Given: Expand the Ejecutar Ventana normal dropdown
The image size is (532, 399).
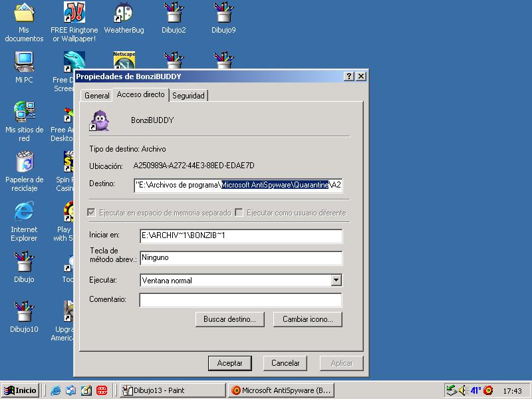Looking at the screenshot, I should coord(336,280).
